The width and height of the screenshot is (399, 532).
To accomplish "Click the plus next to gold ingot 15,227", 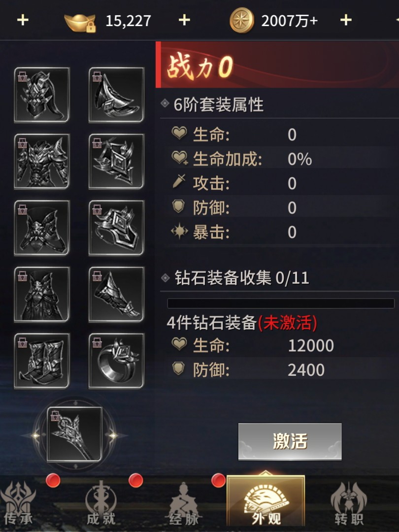I will pyautogui.click(x=184, y=20).
